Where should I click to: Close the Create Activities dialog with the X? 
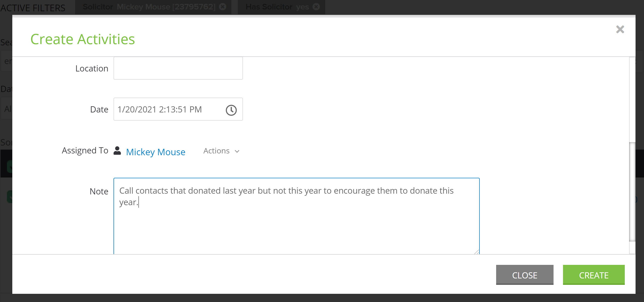point(620,29)
